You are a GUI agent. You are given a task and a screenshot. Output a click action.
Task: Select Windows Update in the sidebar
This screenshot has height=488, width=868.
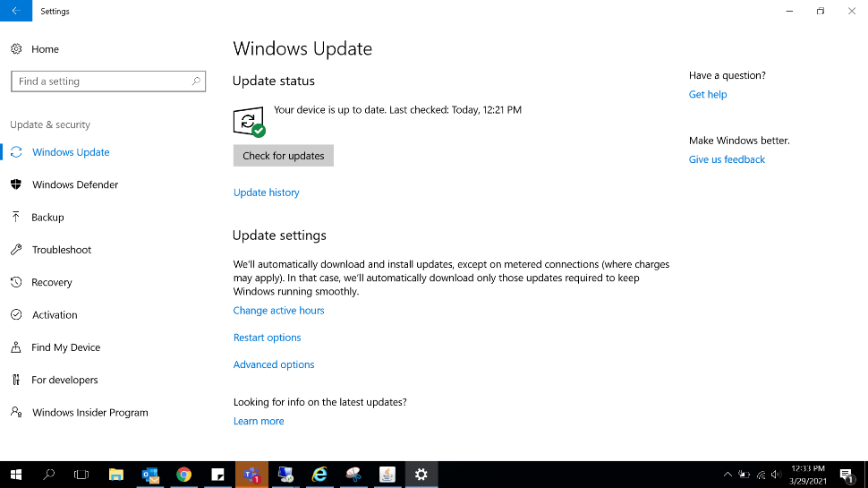[x=71, y=152]
